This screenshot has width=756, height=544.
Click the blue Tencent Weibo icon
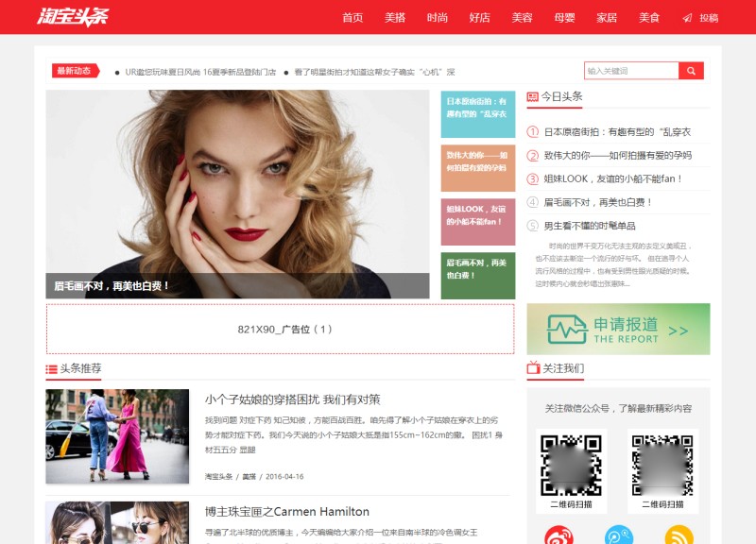tap(619, 535)
